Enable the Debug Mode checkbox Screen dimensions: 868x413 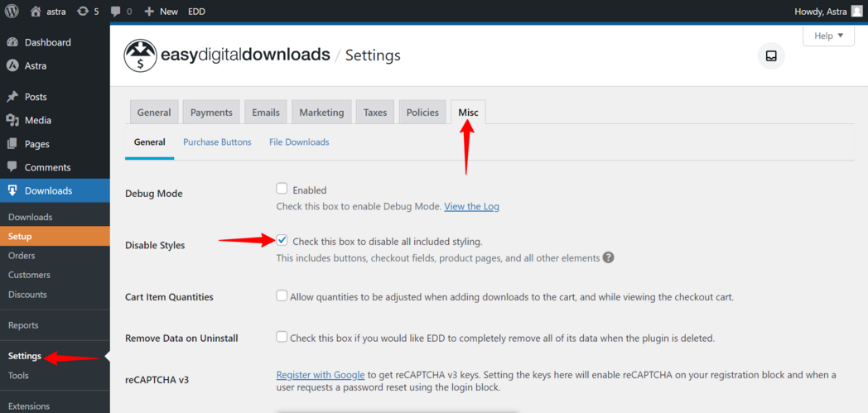coord(282,189)
